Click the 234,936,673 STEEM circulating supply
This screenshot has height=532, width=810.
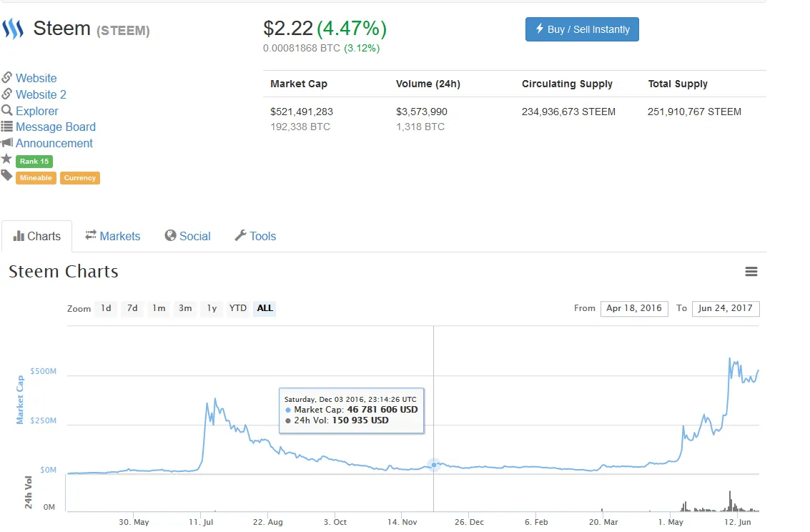(568, 112)
